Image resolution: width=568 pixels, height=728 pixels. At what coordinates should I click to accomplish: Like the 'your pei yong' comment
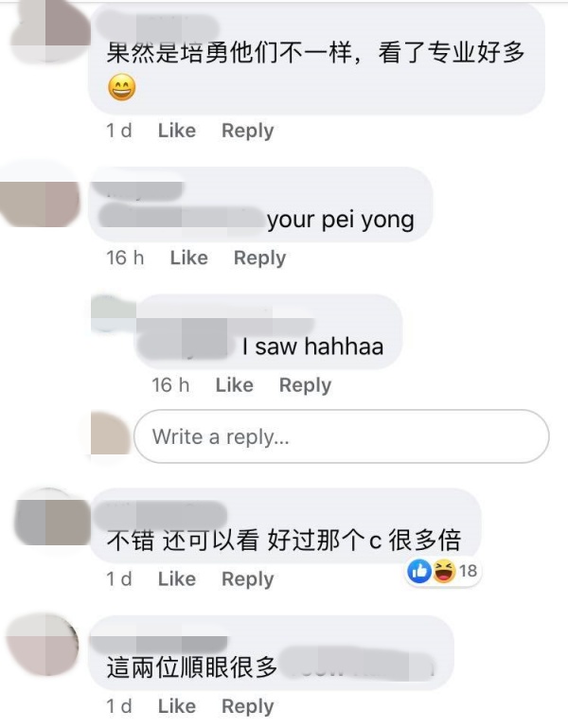[x=188, y=257]
